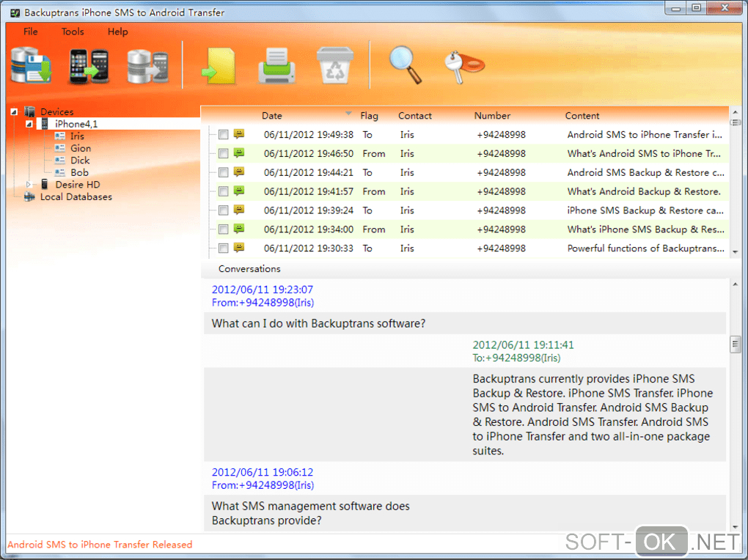Open the Android SMS to iPhone Transfer Released link
This screenshot has width=748, height=560.
pyautogui.click(x=100, y=545)
